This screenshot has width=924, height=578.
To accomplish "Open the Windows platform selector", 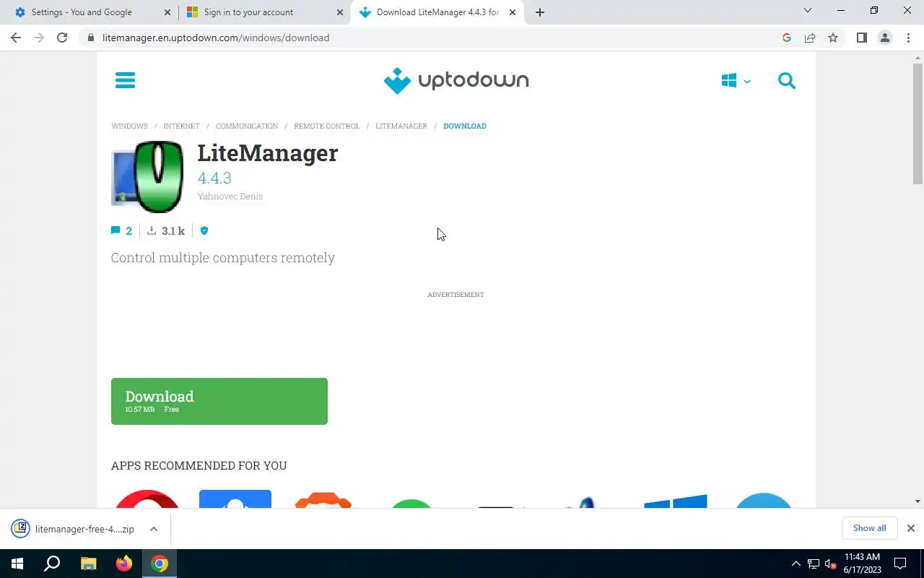I will 736,81.
